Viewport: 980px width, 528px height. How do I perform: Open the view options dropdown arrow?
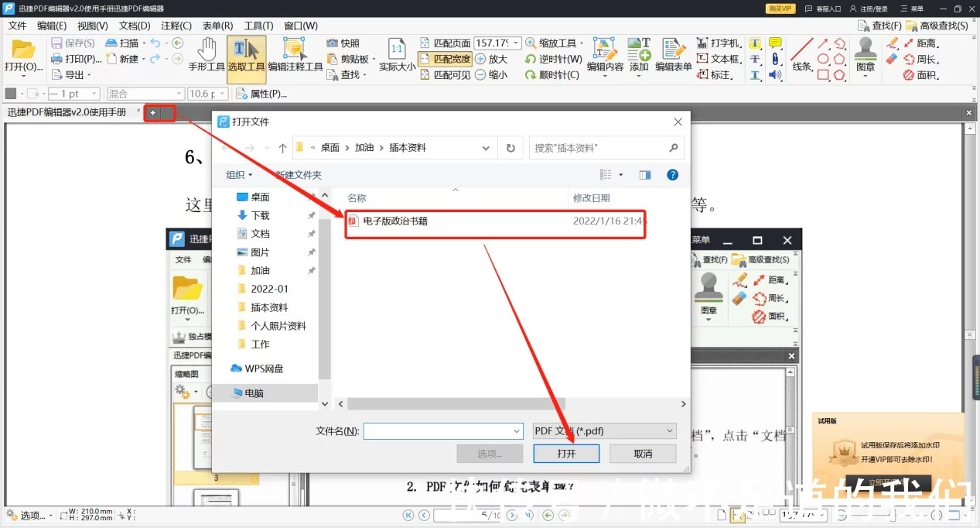coord(621,175)
